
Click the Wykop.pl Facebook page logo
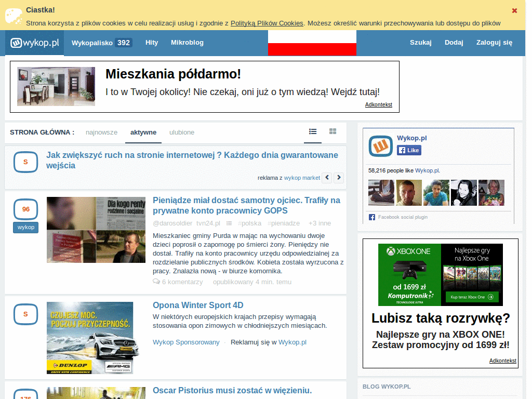click(x=380, y=146)
